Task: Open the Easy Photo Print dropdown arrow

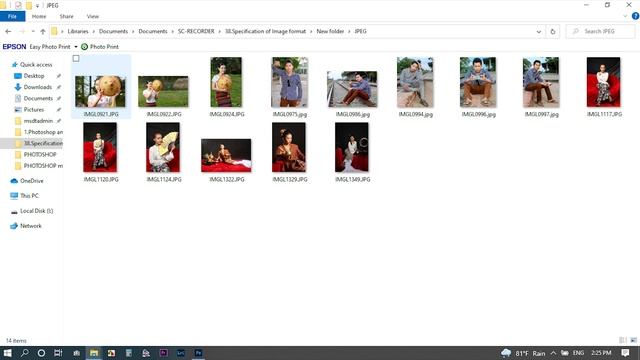Action: (x=76, y=47)
